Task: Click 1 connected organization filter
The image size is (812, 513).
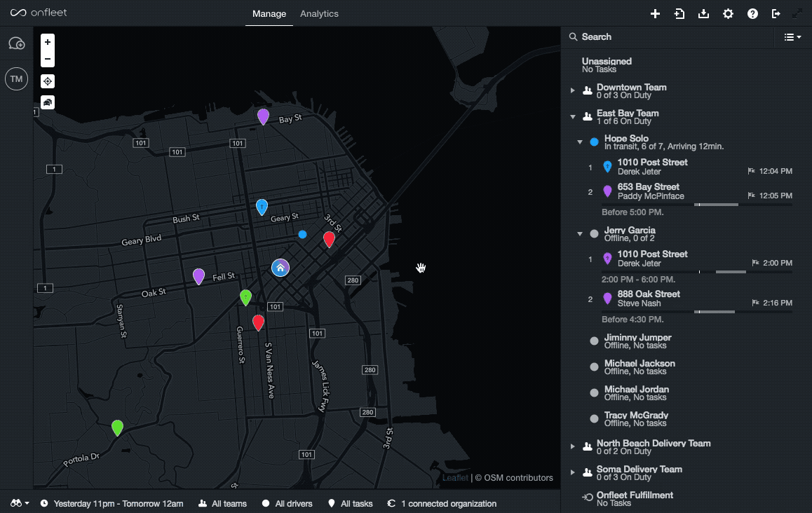Action: [442, 504]
